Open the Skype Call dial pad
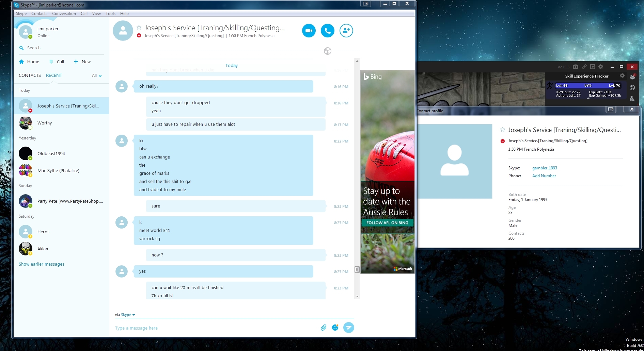 (x=57, y=62)
